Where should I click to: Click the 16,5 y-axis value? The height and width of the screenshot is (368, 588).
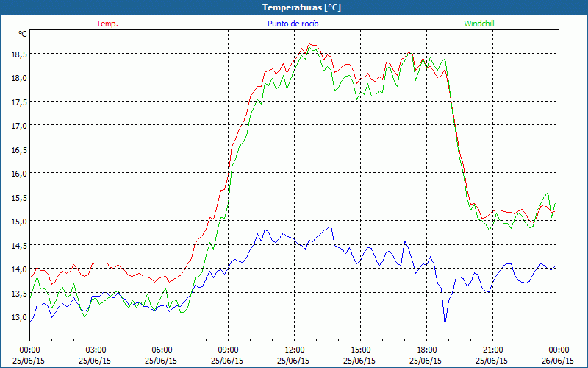pos(19,150)
